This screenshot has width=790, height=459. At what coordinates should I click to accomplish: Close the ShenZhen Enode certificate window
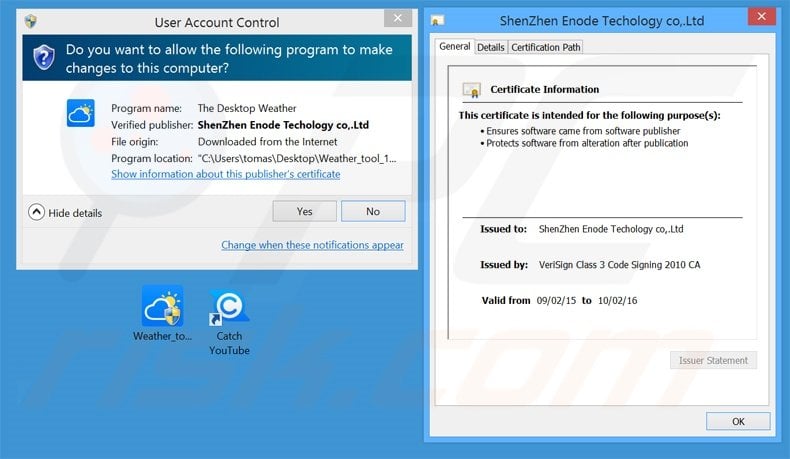pyautogui.click(x=761, y=17)
